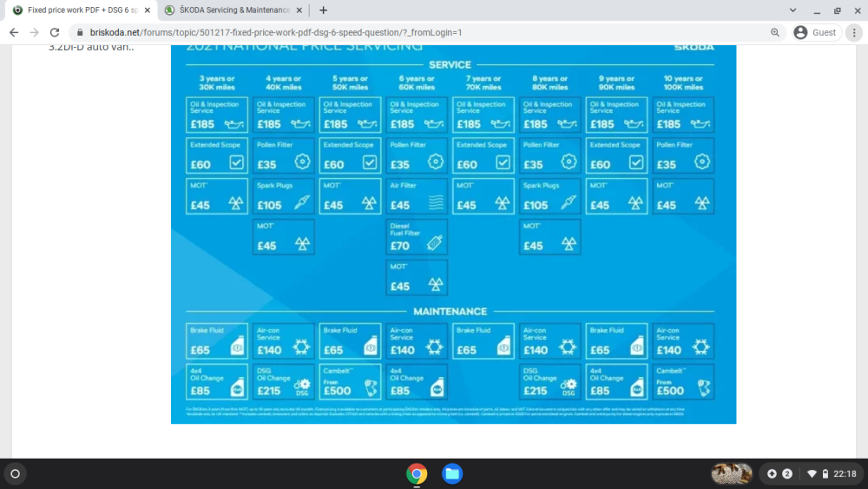Click the '3 years or 30K miles' heading
Screen dimensions: 868x489
point(216,83)
